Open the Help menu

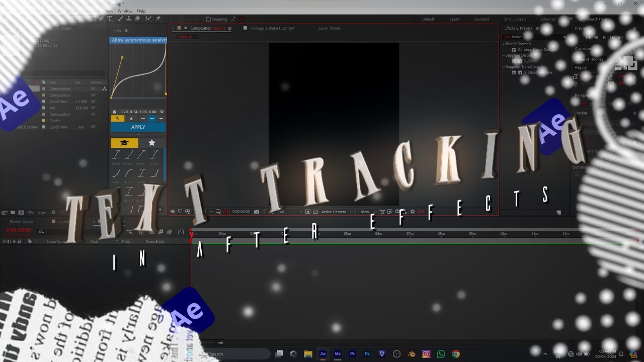[141, 11]
